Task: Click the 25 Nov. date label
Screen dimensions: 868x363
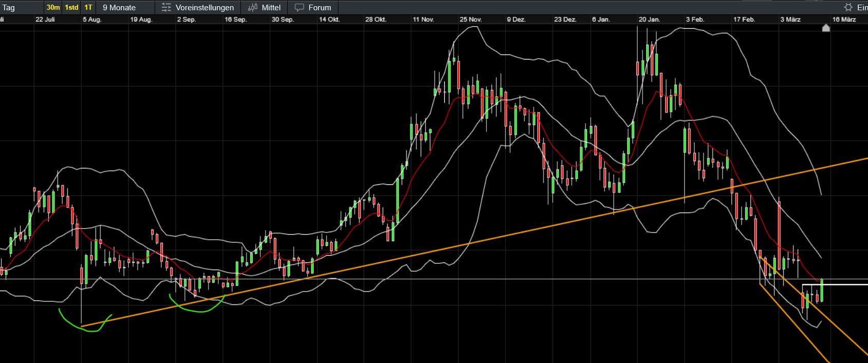Action: (x=470, y=20)
